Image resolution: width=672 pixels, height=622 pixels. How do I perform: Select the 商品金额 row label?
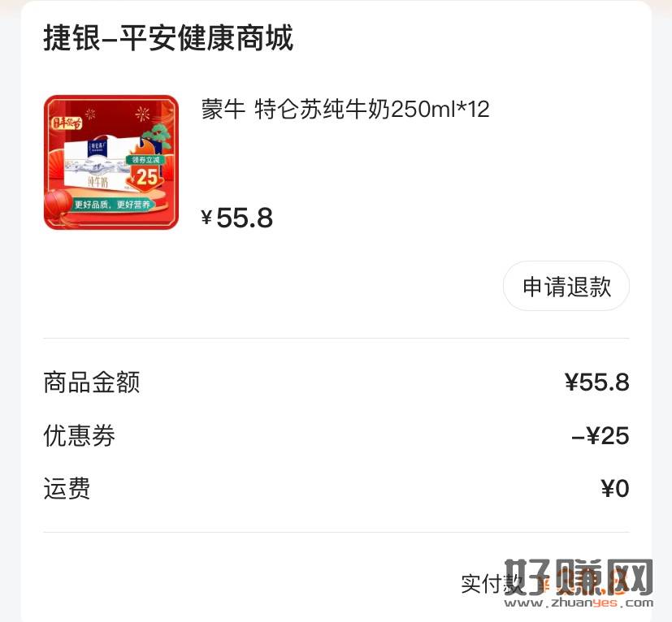click(x=91, y=382)
